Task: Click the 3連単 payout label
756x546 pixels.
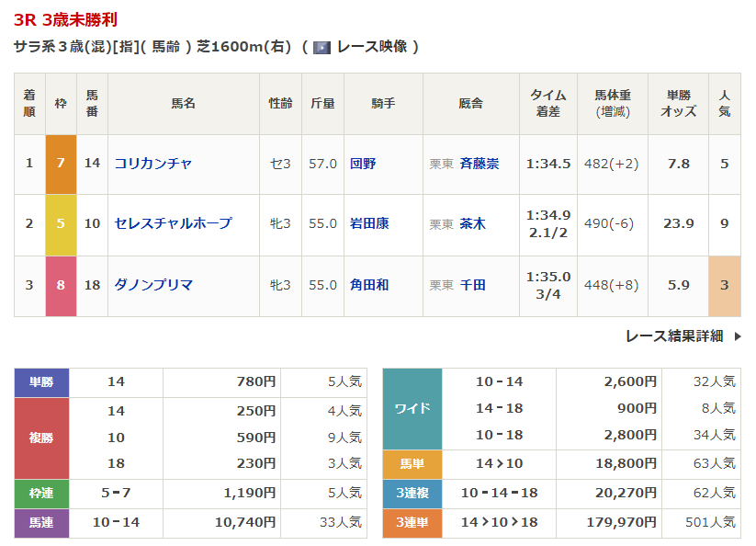Action: point(412,523)
